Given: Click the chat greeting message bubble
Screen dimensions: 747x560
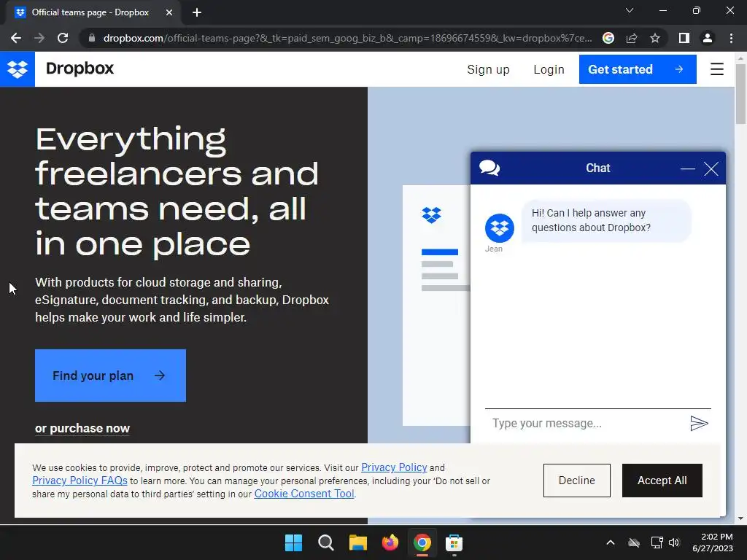Looking at the screenshot, I should 606,220.
